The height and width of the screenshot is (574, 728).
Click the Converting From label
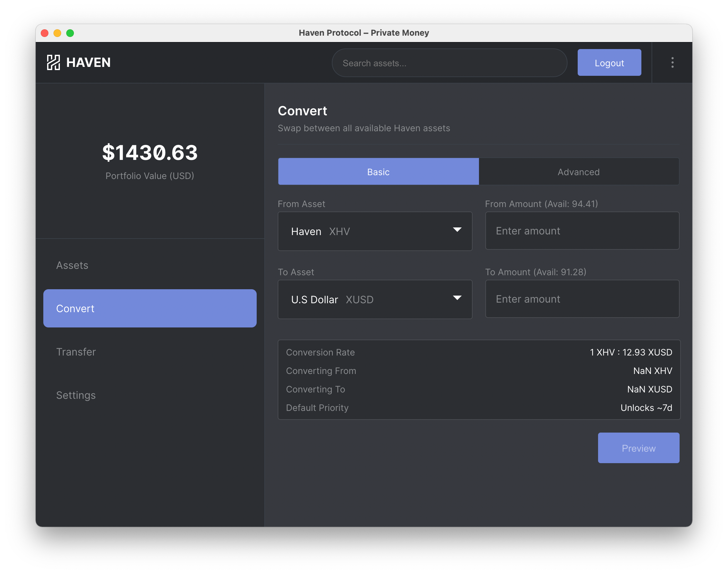click(x=321, y=371)
